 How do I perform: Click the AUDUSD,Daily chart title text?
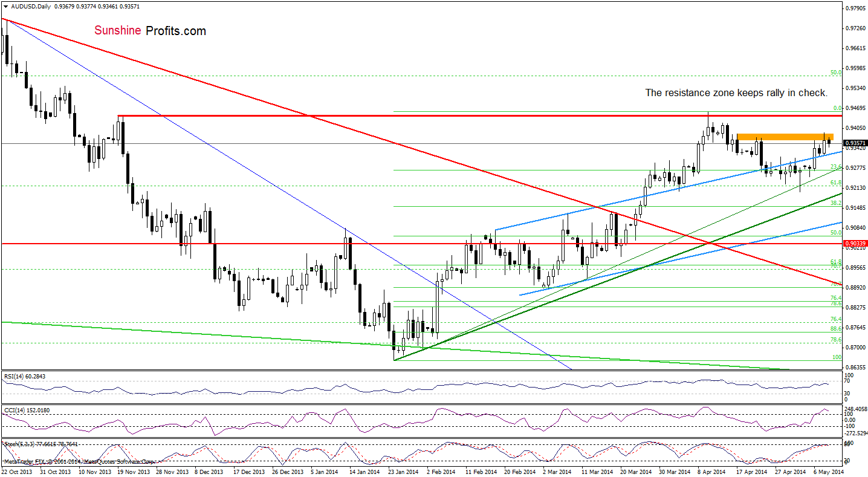pyautogui.click(x=30, y=7)
